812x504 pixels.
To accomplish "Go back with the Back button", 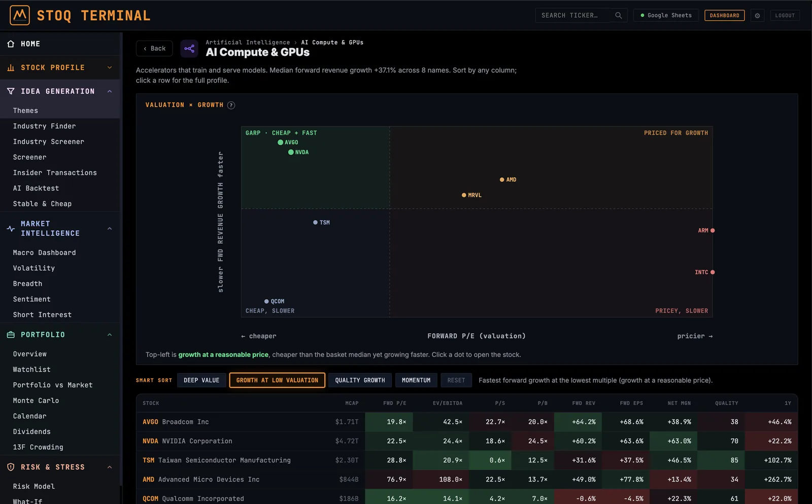I will click(x=154, y=49).
